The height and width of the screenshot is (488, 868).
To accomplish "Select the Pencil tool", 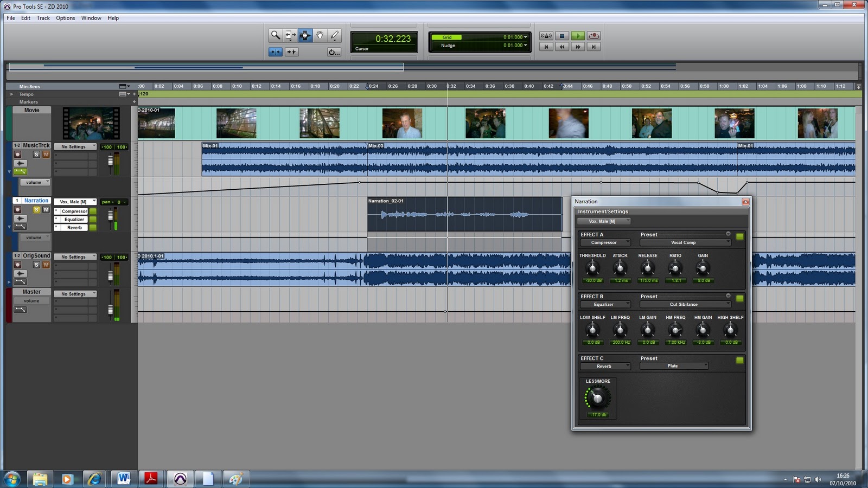I will click(x=335, y=35).
